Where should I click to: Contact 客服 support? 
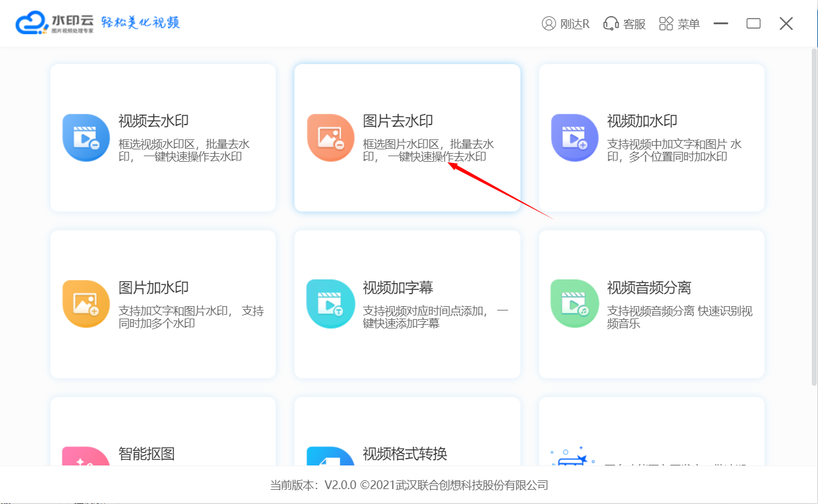(625, 24)
